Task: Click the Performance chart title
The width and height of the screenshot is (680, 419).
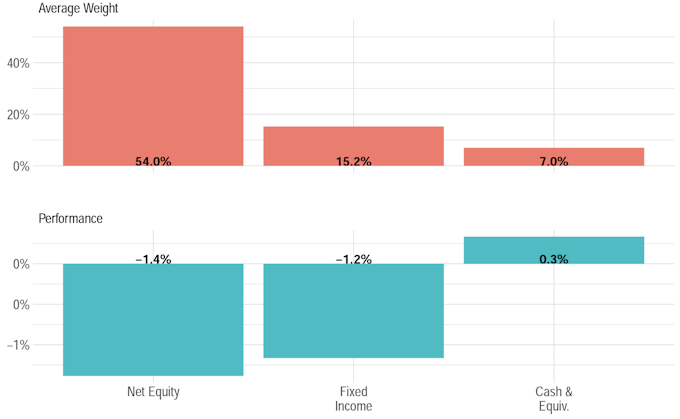Action: [x=70, y=218]
